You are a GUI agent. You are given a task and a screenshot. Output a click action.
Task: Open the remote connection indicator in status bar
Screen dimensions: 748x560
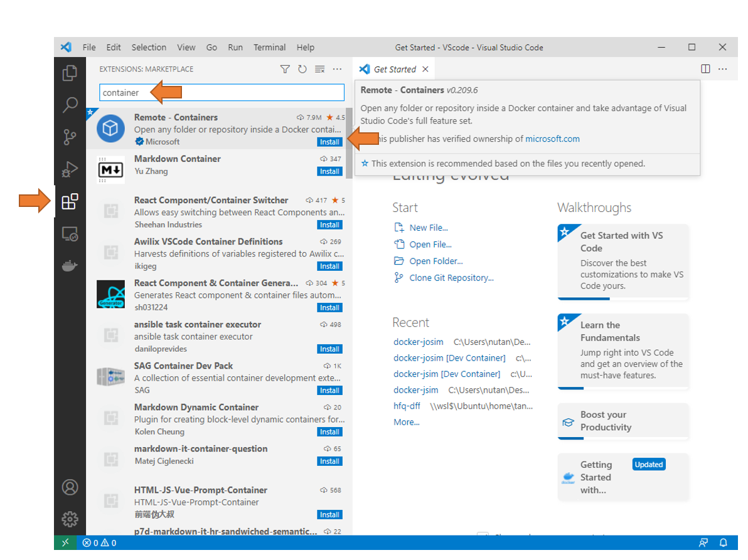coord(65,542)
